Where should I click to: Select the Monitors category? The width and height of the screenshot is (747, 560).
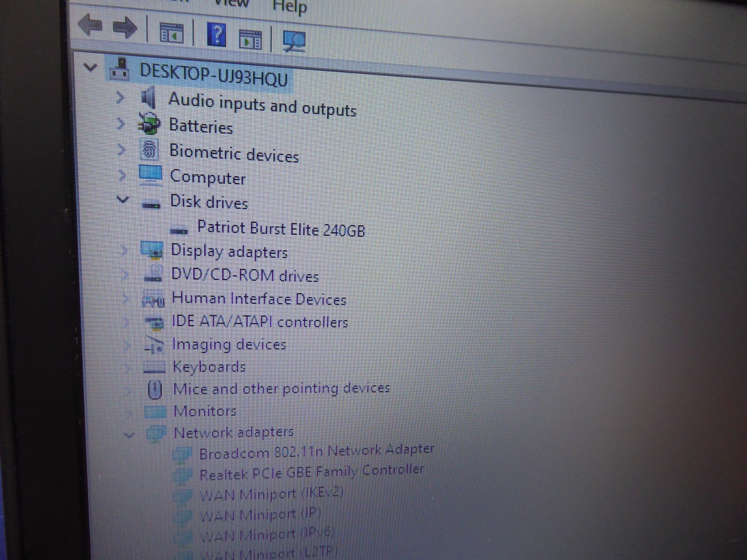click(205, 411)
